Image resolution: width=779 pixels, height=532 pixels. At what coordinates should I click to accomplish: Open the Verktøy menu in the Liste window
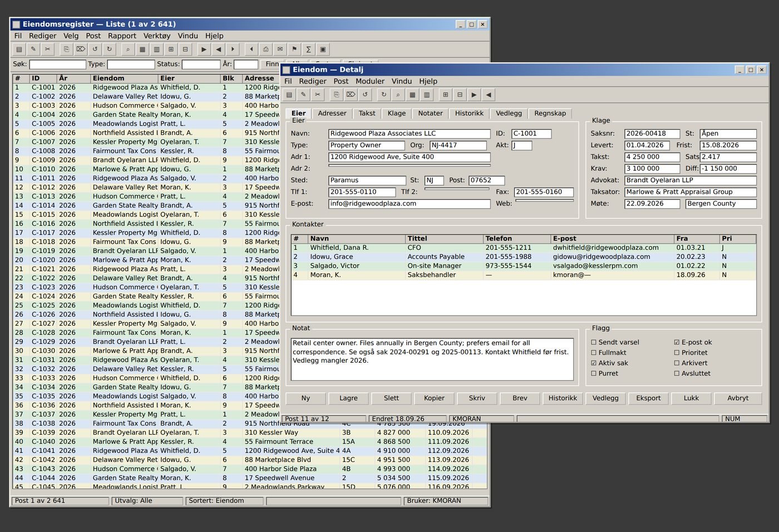tap(157, 36)
